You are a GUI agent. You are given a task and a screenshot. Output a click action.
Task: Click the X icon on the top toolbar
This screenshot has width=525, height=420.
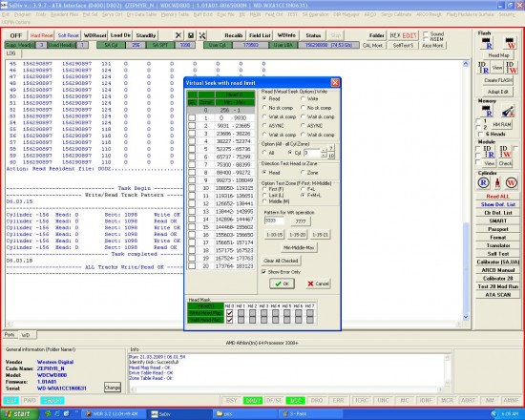pos(178,35)
